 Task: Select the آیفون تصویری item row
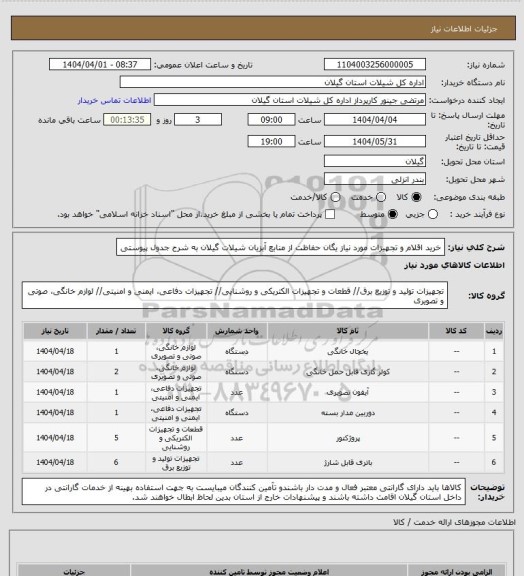tap(263, 392)
